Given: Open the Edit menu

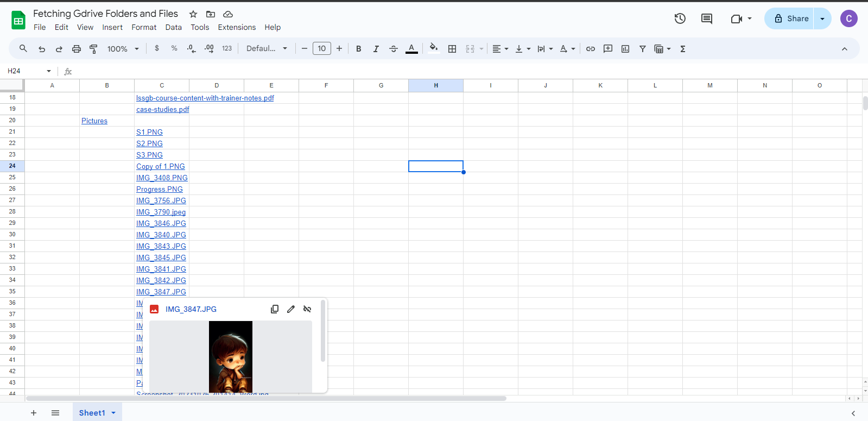Looking at the screenshot, I should tap(61, 27).
